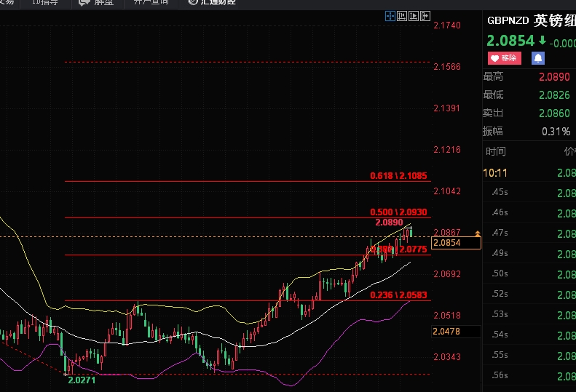
Task: Click the 最低 label in quote panel
Action: point(493,95)
